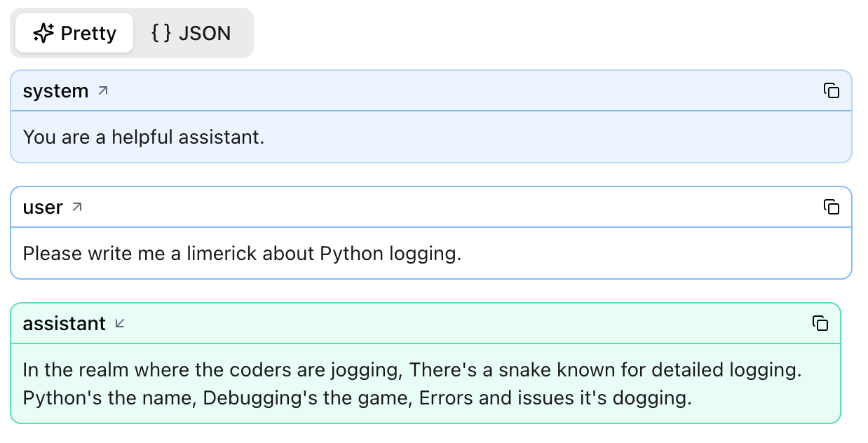Switch to the Pretty view tab
Viewport: 868px width, 443px height.
pos(74,33)
